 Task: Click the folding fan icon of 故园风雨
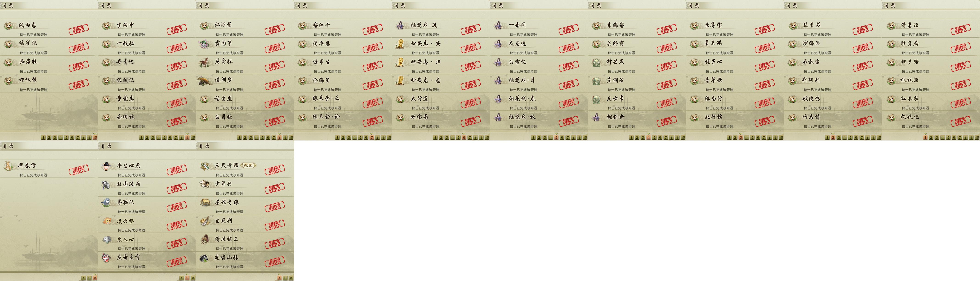pos(106,184)
